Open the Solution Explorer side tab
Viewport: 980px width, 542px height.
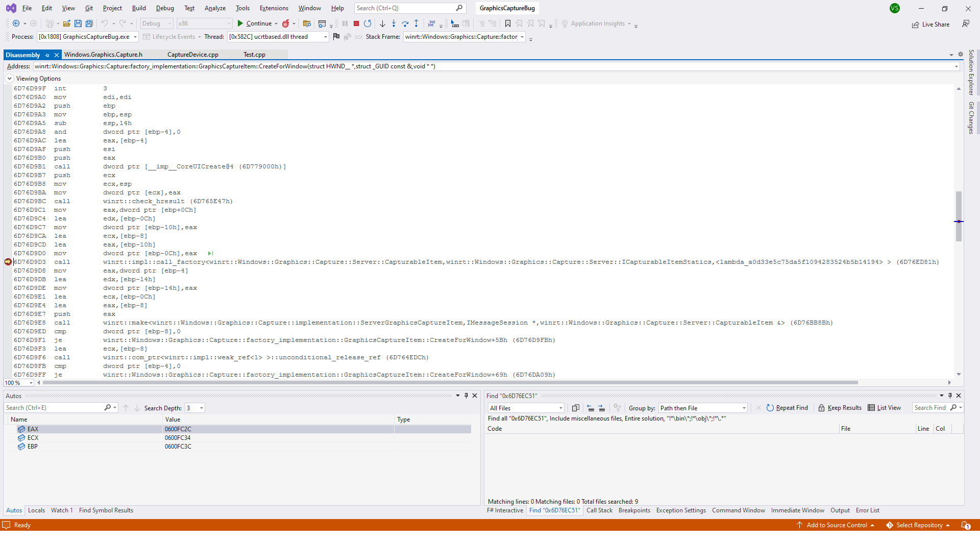pyautogui.click(x=971, y=72)
